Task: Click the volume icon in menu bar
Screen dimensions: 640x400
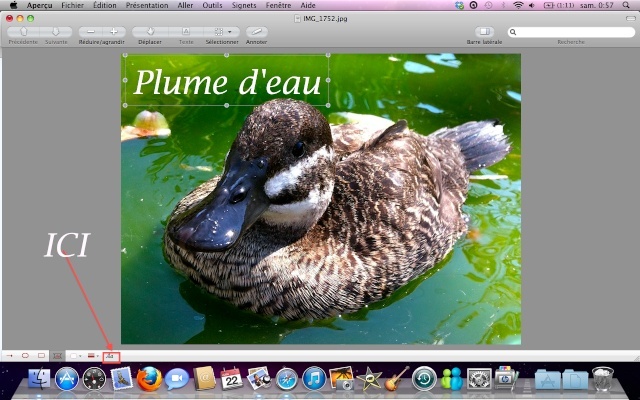Action: (x=532, y=5)
